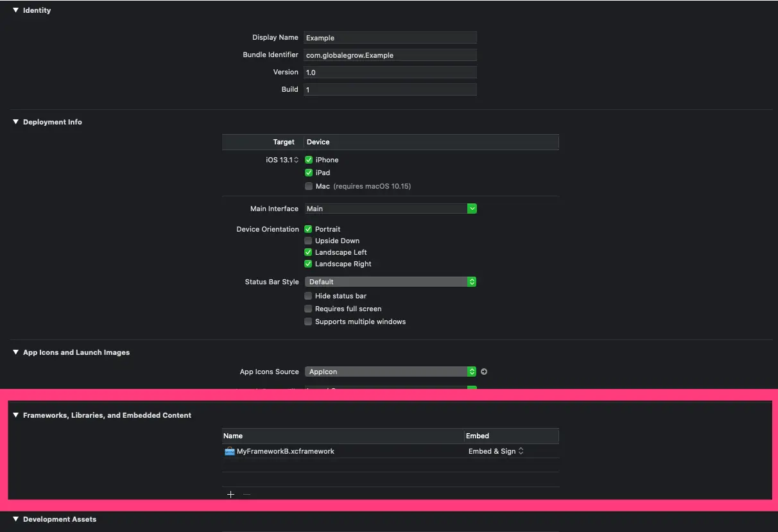Collapse App Icons and Launch Images section

pyautogui.click(x=16, y=352)
